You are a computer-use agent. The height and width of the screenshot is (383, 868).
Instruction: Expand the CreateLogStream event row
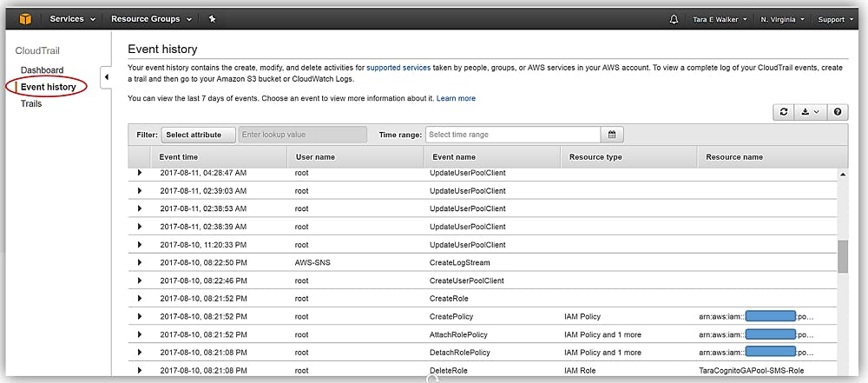click(139, 262)
